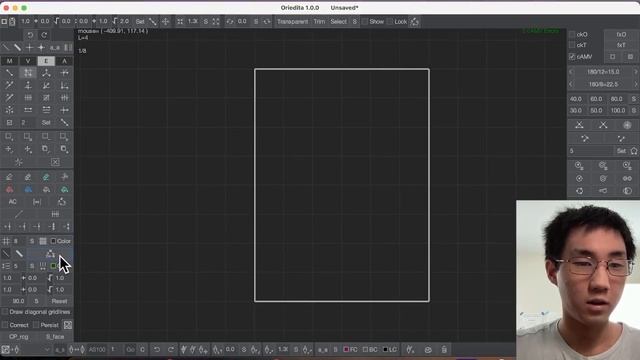Click the fxT button
The height and width of the screenshot is (360, 640).
pos(621,45)
